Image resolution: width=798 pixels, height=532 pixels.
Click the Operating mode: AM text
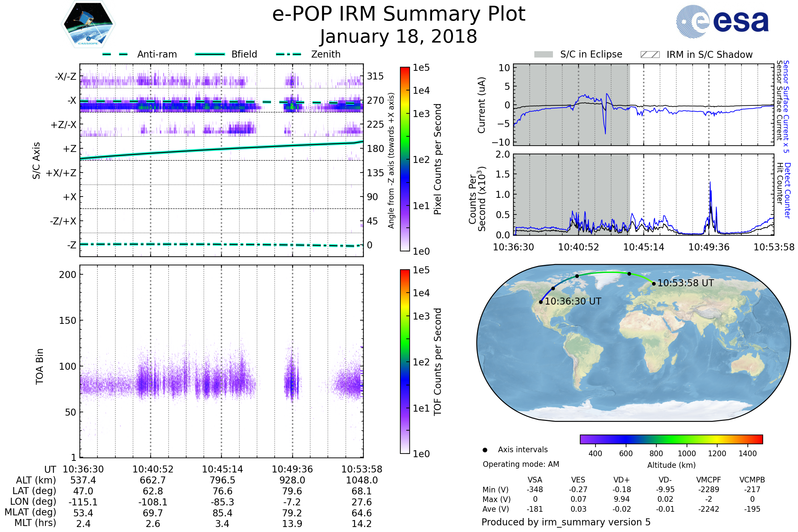pos(521,464)
